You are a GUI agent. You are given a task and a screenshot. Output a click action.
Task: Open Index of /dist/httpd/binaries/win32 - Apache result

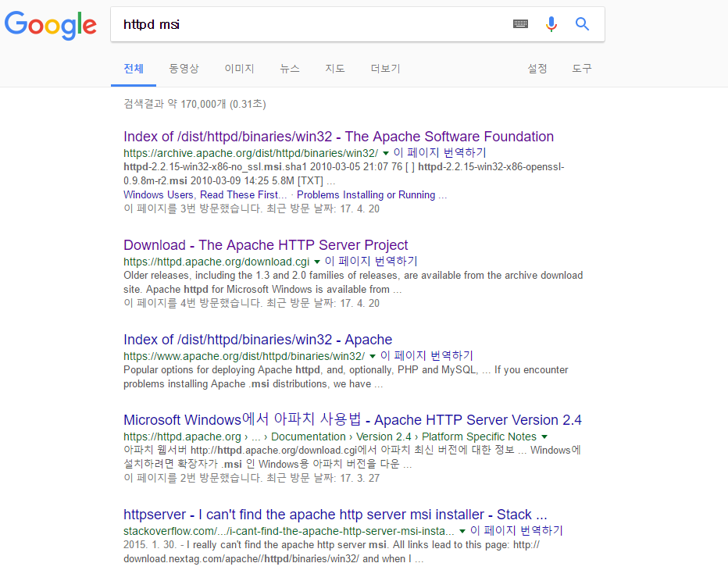(x=258, y=339)
